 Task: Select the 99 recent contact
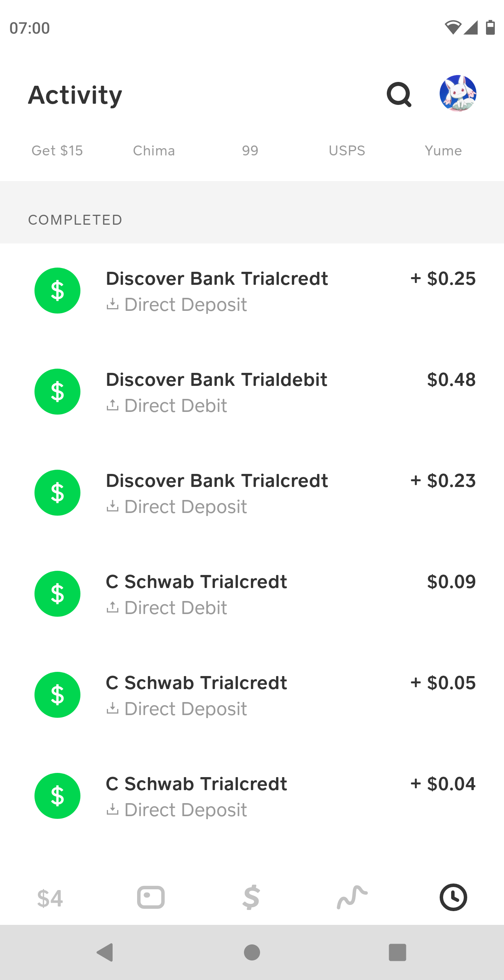pos(250,151)
